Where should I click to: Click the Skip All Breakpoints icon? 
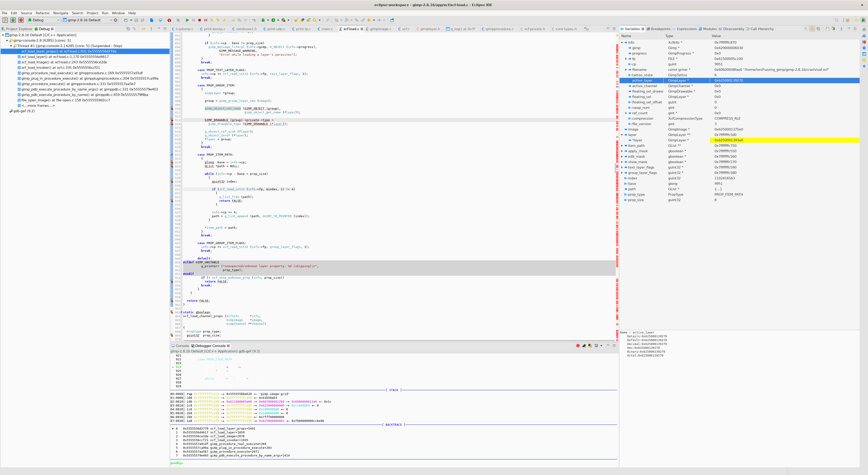178,20
